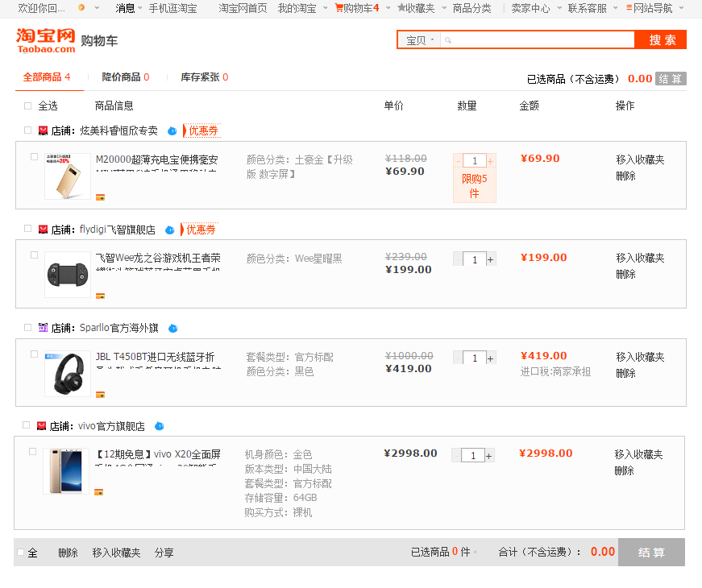Check the Sparllo官方海外旗 store checkbox
Screen dimensions: 702x588
27,328
